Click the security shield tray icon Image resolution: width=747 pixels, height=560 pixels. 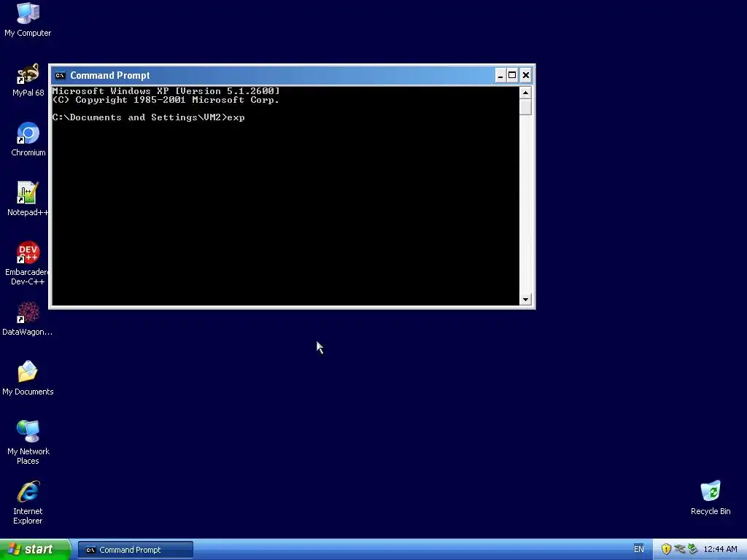tap(666, 549)
